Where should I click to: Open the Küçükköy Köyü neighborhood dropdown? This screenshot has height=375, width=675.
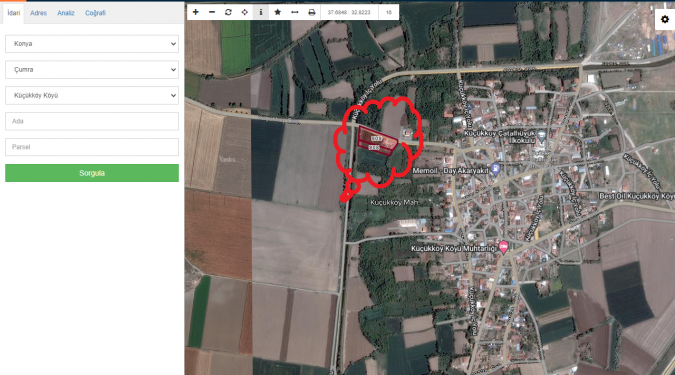tap(92, 96)
